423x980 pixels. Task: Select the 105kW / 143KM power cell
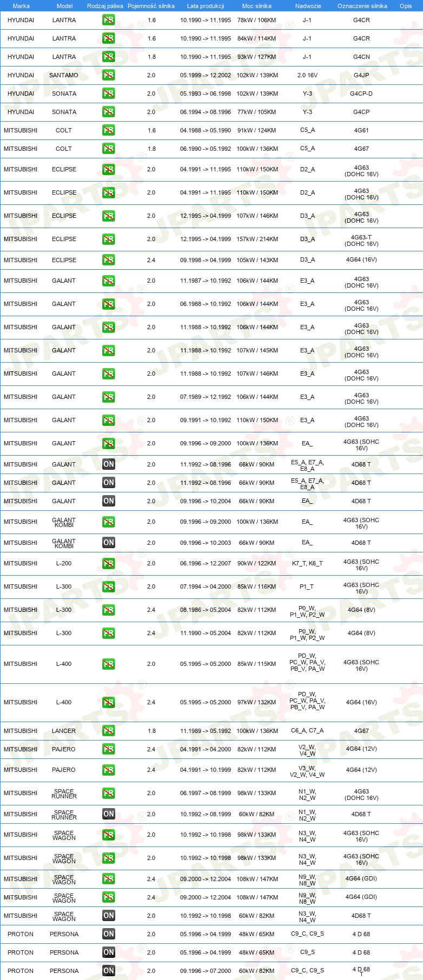point(257,260)
